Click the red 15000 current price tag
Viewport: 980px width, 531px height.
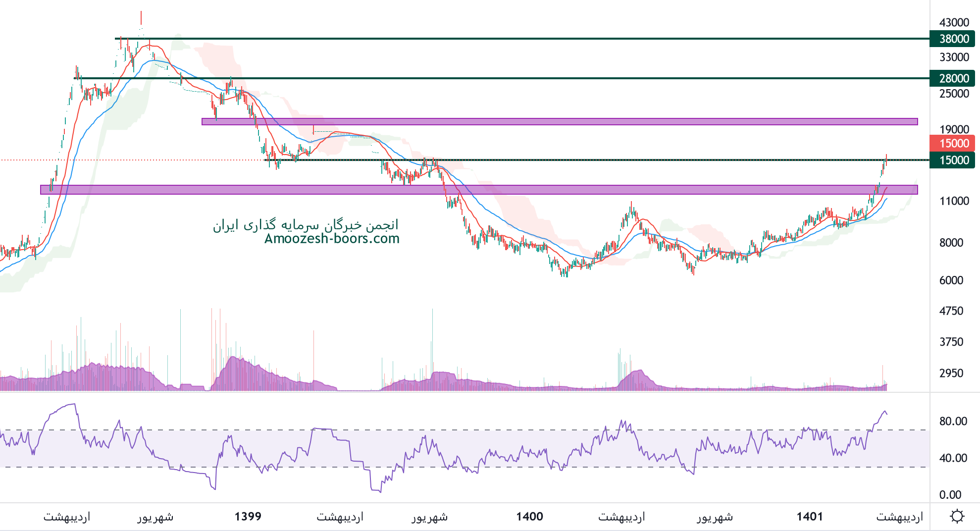coord(953,144)
